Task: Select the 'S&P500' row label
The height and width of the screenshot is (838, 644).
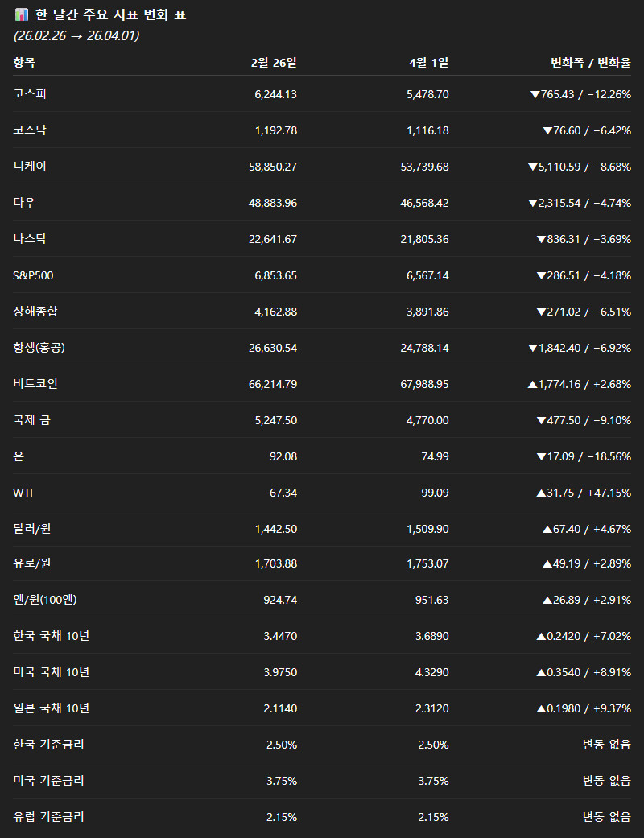Action: (33, 275)
